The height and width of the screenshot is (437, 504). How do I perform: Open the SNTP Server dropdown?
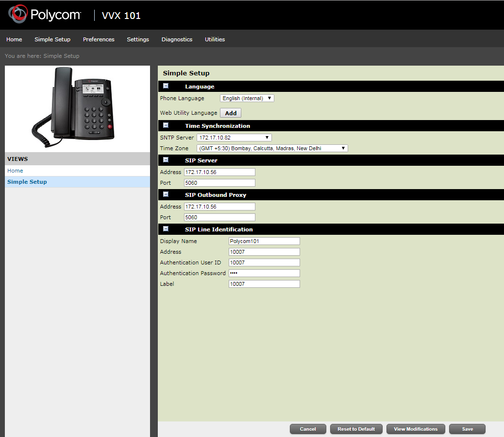click(x=234, y=138)
